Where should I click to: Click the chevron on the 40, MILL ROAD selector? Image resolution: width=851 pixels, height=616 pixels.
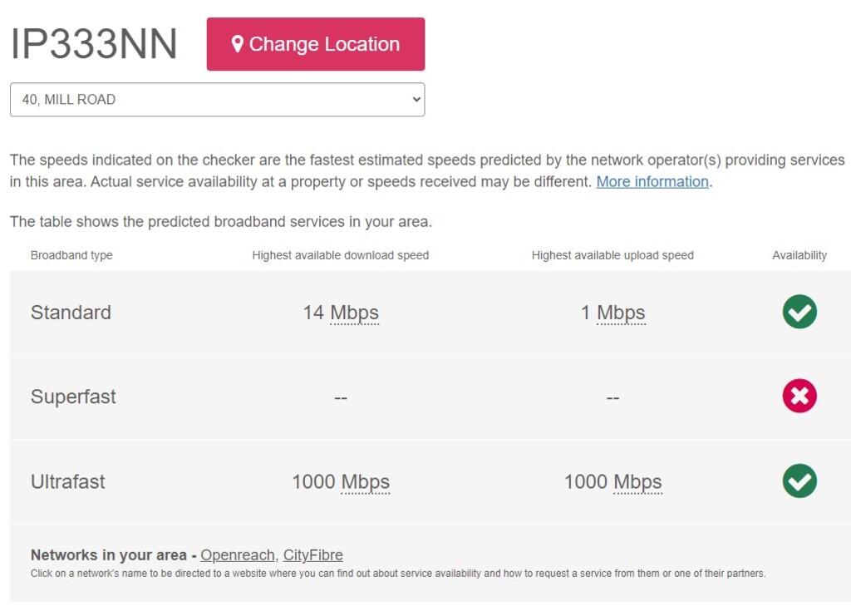416,98
